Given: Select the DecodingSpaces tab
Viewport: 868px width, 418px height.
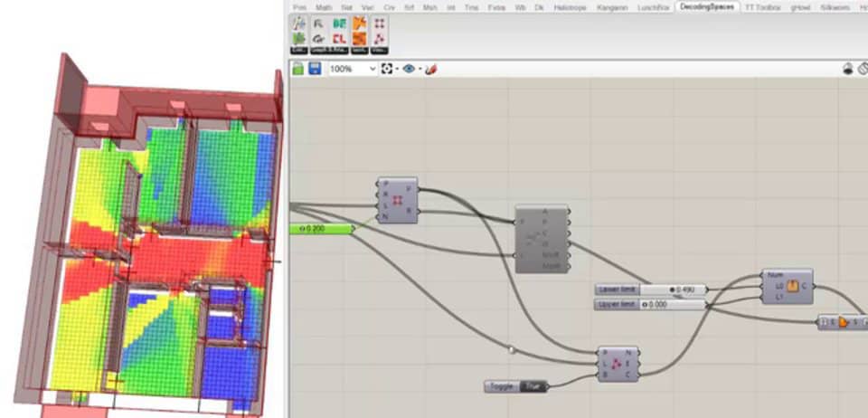Looking at the screenshot, I should (707, 7).
